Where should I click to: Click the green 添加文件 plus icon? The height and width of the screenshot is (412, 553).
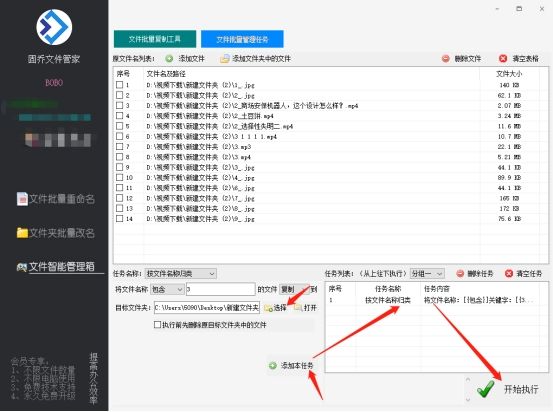[169, 59]
